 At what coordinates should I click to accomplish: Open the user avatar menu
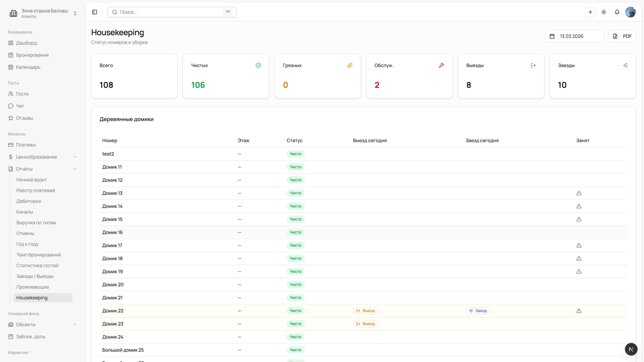click(631, 12)
